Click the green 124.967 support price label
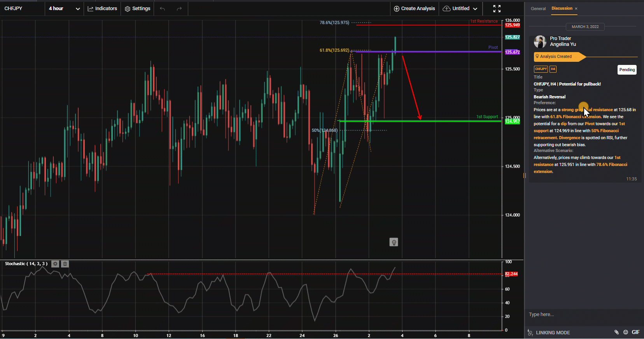 click(512, 121)
